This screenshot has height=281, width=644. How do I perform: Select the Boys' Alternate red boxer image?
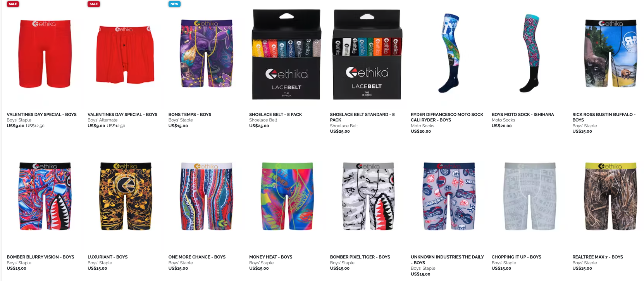pyautogui.click(x=125, y=54)
